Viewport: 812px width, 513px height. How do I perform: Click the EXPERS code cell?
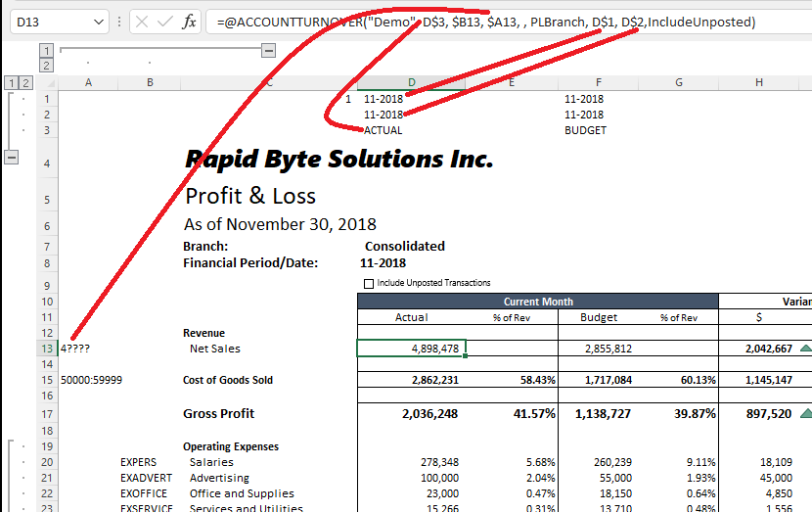click(x=138, y=462)
